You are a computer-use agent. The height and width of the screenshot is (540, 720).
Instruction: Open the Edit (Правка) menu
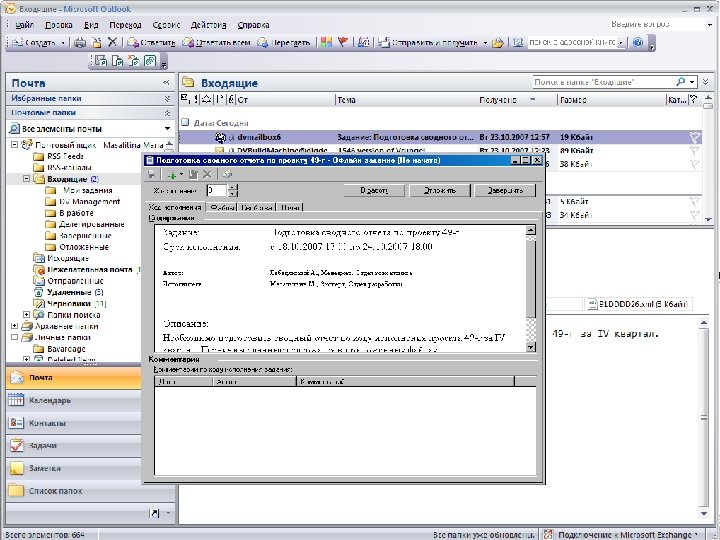[x=59, y=25]
